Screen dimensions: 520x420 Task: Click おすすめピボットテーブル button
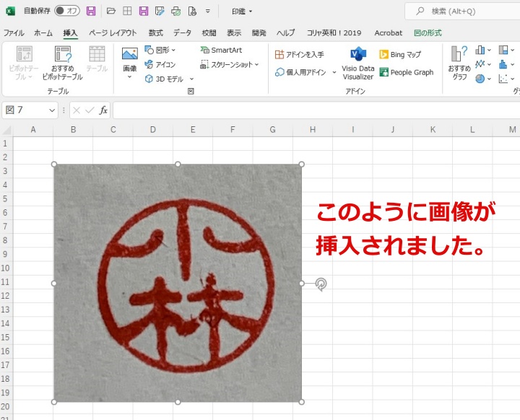62,63
